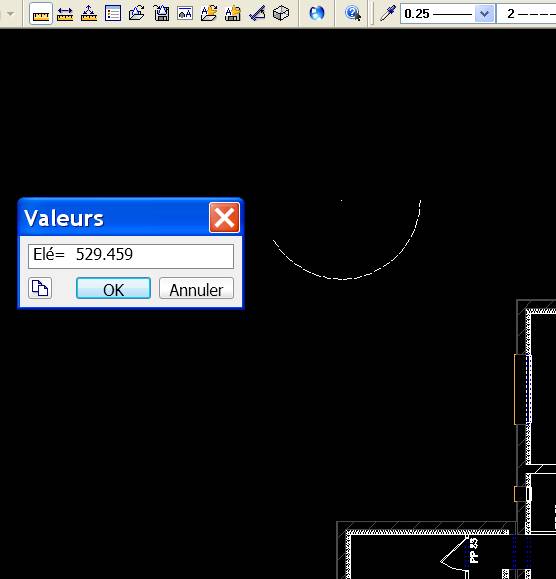Click the Annuler button
Viewport: 556px width, 579px height.
click(196, 289)
